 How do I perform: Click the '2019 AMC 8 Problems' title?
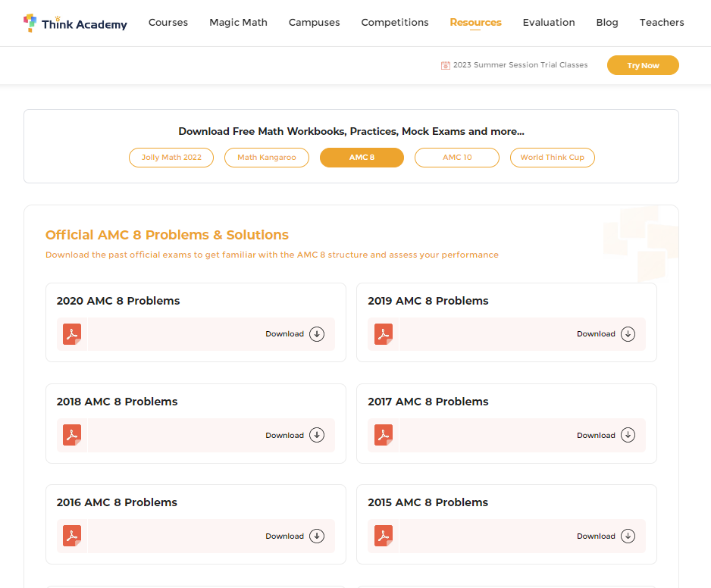[x=428, y=301]
